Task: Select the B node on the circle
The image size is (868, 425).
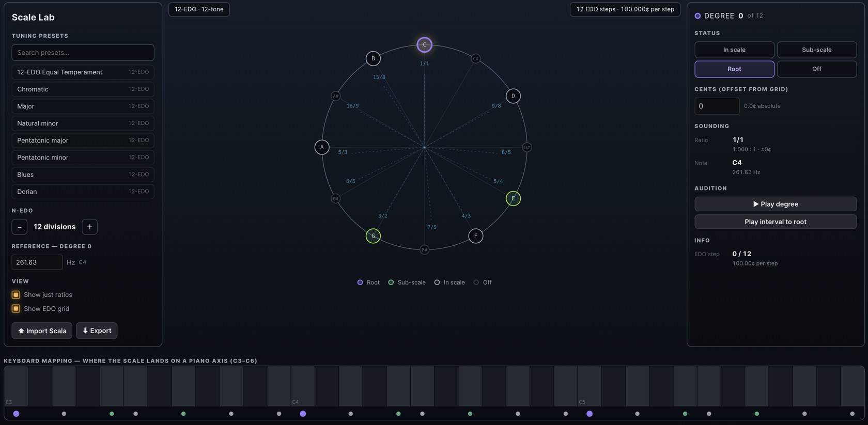Action: point(373,58)
